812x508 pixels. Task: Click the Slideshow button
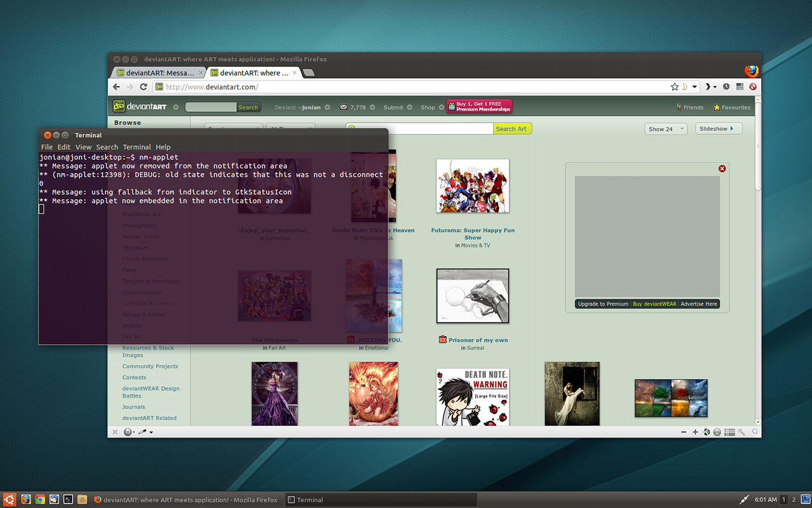tap(719, 129)
